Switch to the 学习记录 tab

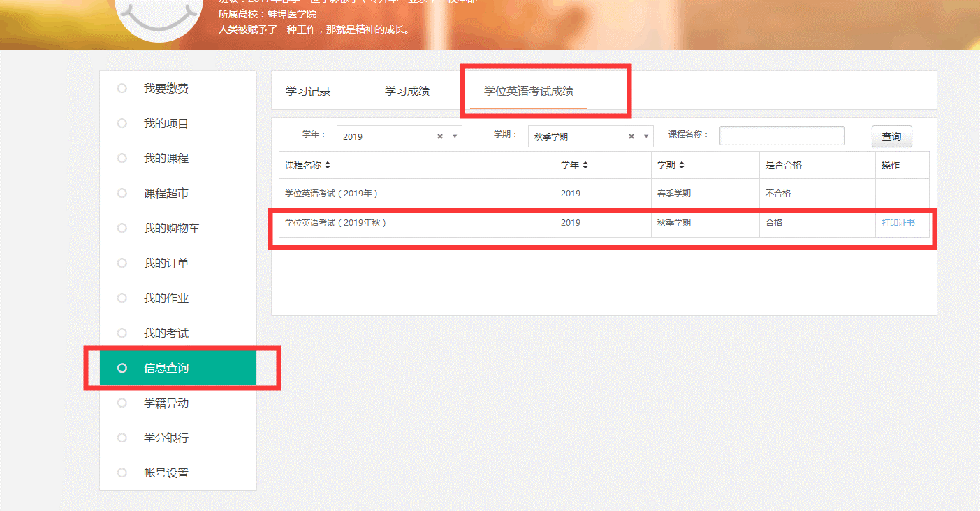pyautogui.click(x=307, y=89)
